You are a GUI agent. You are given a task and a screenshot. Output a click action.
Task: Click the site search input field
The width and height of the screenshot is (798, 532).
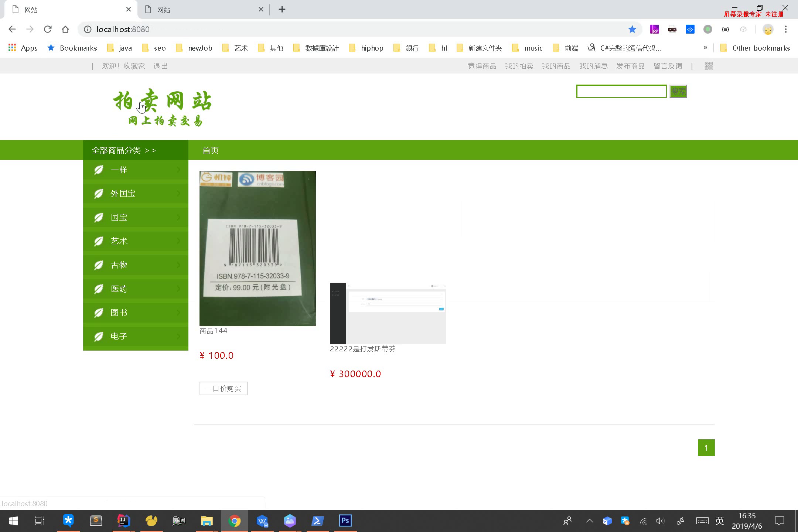point(621,91)
